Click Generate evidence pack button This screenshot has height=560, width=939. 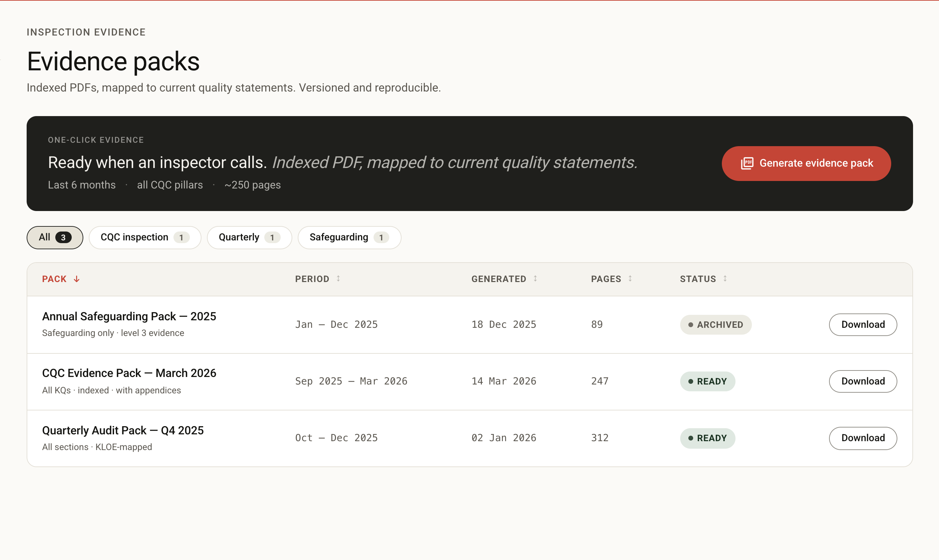[x=806, y=164]
